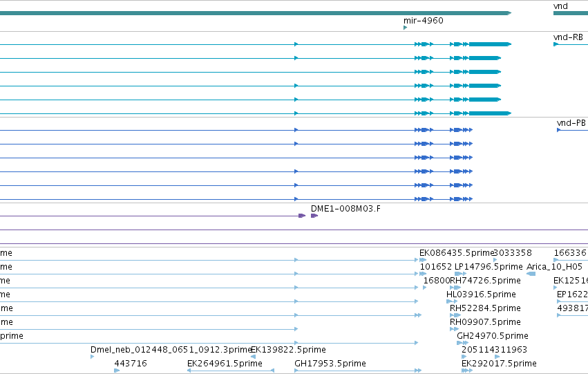Viewport: 588px width, 374px height.
Task: Select the RH52284.5prime arrow glyph
Action: tap(455, 315)
